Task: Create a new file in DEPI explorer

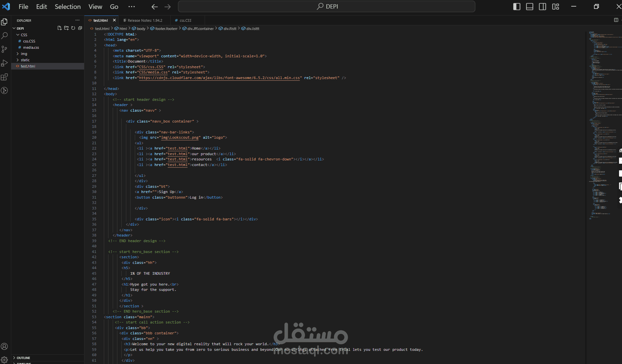Action: (x=60, y=28)
